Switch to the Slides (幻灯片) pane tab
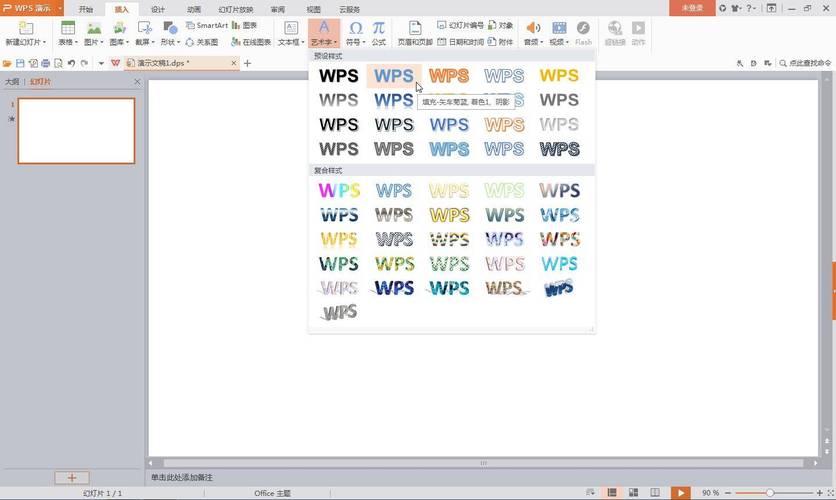Viewport: 836px width, 500px height. pyautogui.click(x=41, y=82)
